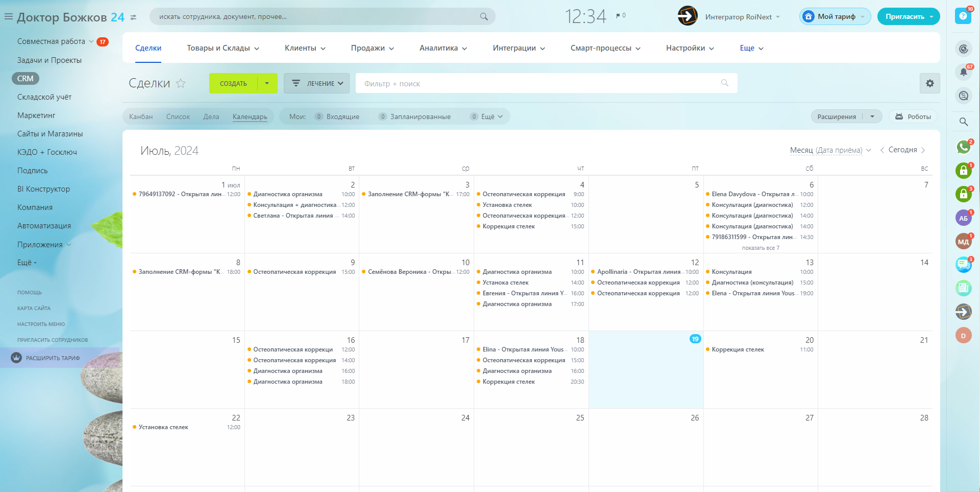Expand the СОЗДАТЬ button arrow
Viewport: 980px width, 492px height.
click(x=267, y=83)
